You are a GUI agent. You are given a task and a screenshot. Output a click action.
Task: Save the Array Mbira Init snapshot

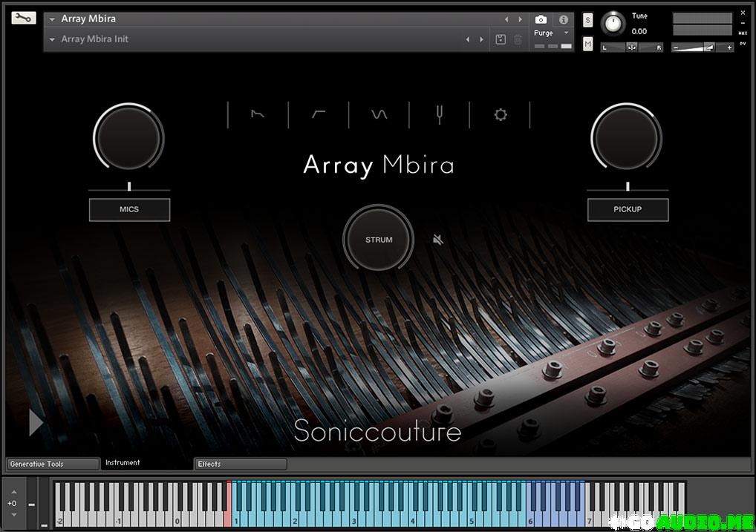click(501, 39)
